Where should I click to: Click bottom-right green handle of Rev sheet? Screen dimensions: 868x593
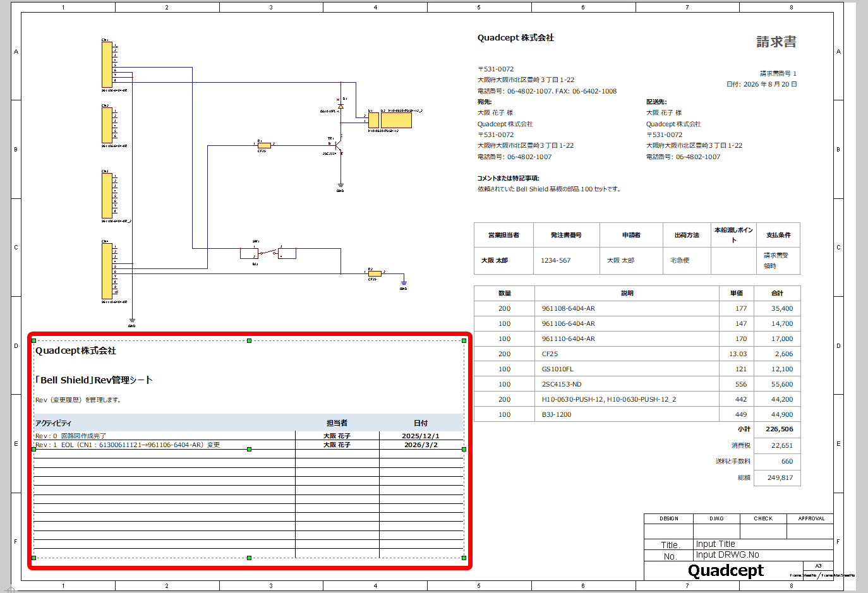pos(464,558)
